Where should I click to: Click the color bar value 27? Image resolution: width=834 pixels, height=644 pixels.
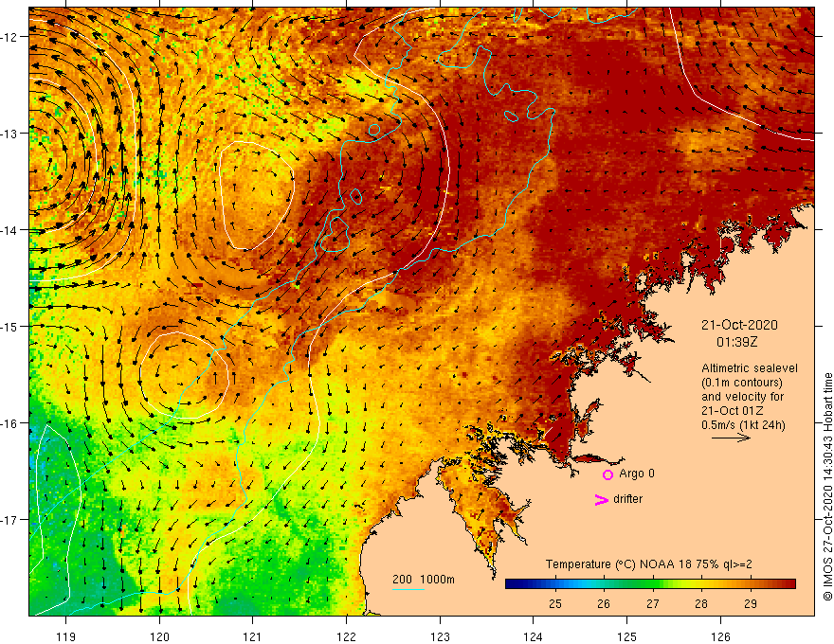[653, 604]
